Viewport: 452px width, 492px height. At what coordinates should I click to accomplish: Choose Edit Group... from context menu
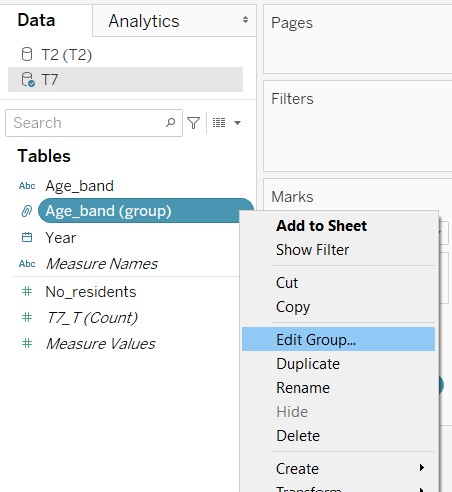pyautogui.click(x=338, y=339)
